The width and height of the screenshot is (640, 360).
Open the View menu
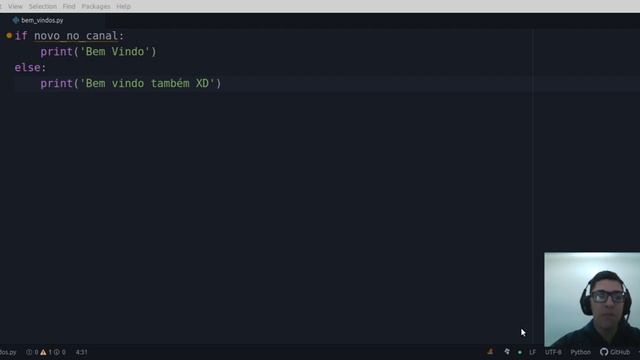tap(15, 6)
